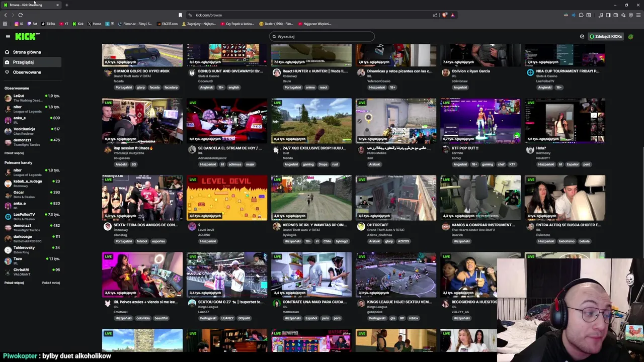The height and width of the screenshot is (362, 644).
Task: Open NBA CUP TOURNAMENT streamer avatar
Action: (530, 73)
